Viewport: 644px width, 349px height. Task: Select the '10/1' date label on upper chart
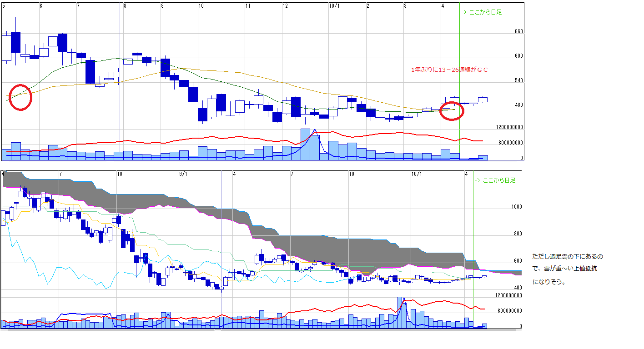tap(334, 6)
